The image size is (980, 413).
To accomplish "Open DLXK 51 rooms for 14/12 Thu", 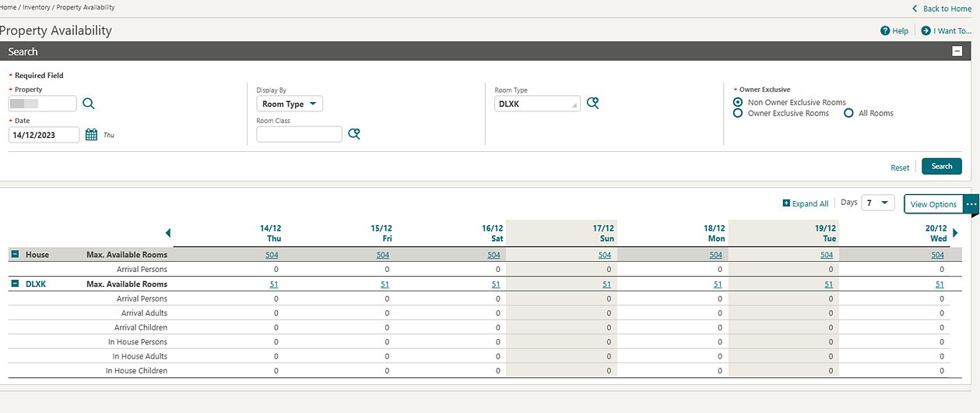I will coord(274,284).
